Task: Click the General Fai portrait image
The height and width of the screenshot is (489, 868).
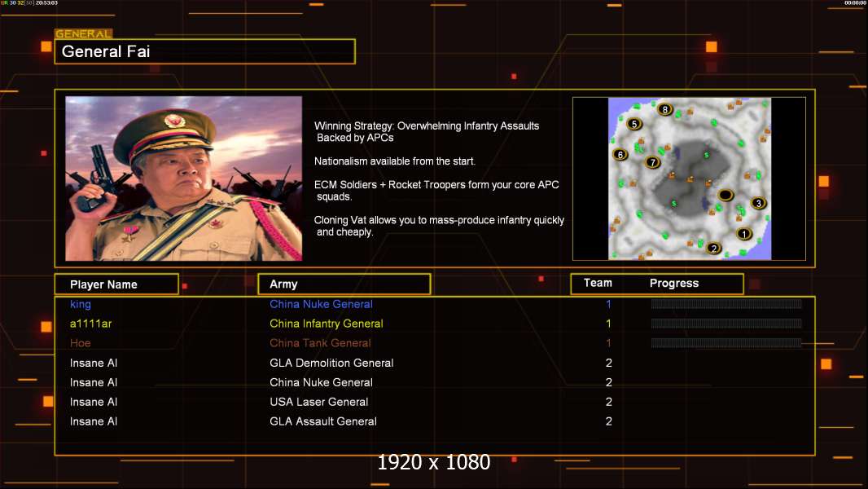Action: 184,178
